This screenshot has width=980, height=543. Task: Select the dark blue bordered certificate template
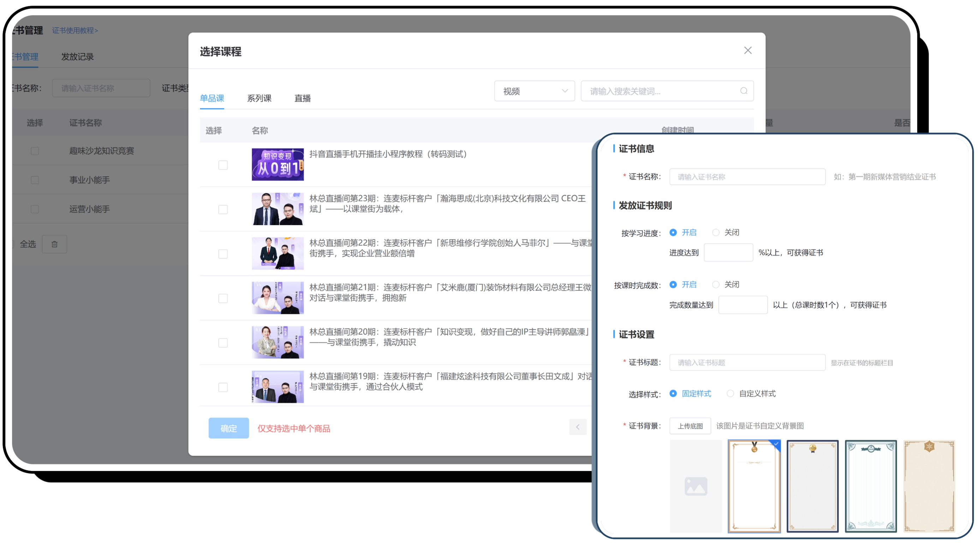point(812,486)
